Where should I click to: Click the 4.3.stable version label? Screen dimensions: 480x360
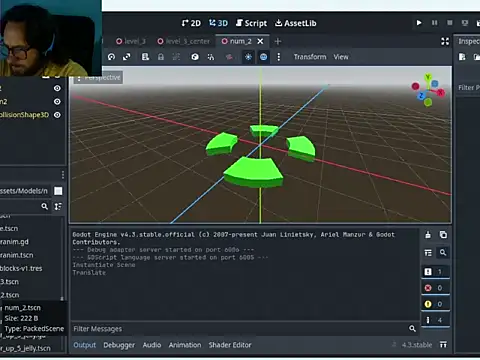point(417,345)
